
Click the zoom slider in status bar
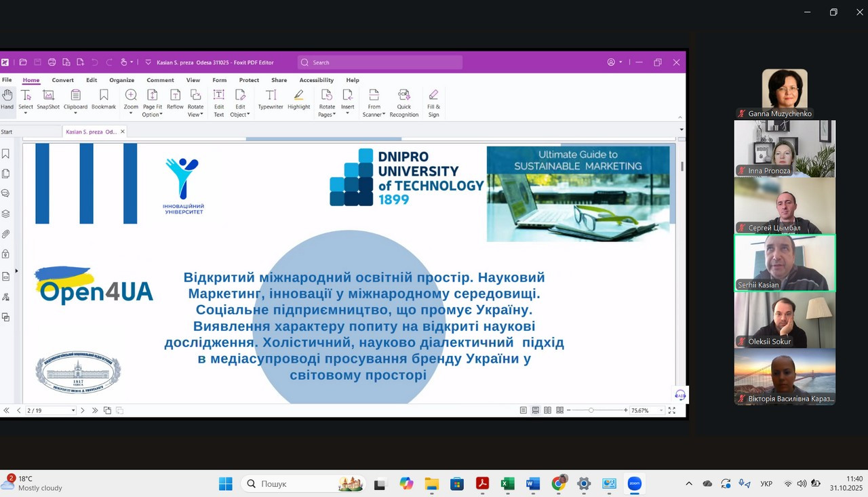(x=591, y=410)
